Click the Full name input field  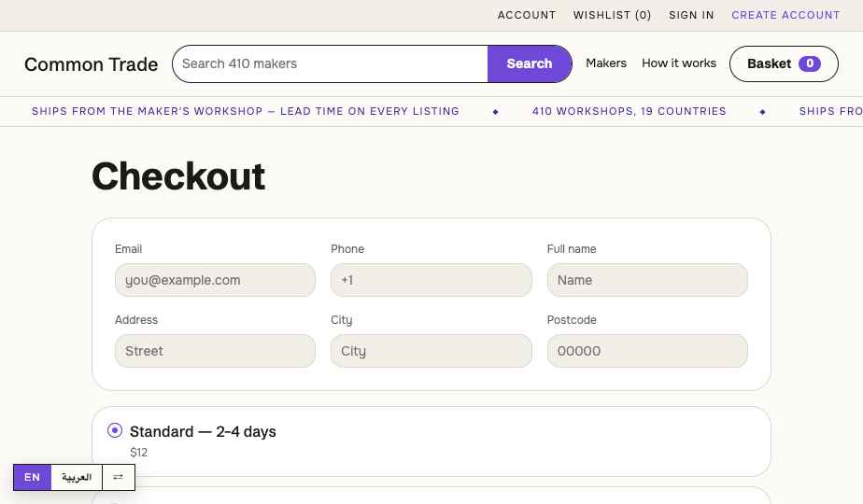[x=647, y=280]
